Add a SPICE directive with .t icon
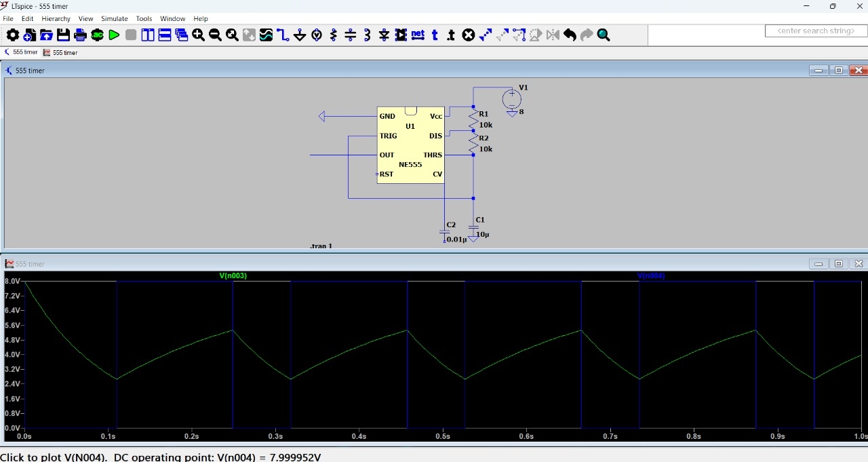This screenshot has height=462, width=868. 452,35
